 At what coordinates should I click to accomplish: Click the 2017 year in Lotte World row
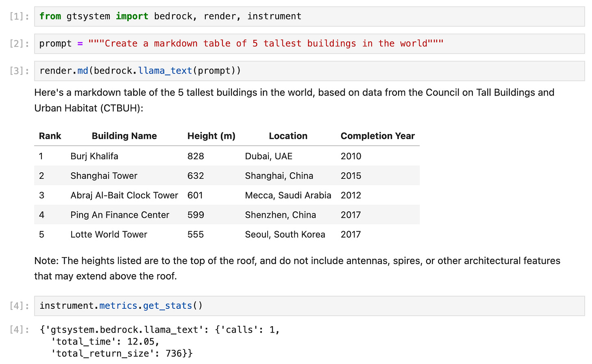click(x=351, y=234)
